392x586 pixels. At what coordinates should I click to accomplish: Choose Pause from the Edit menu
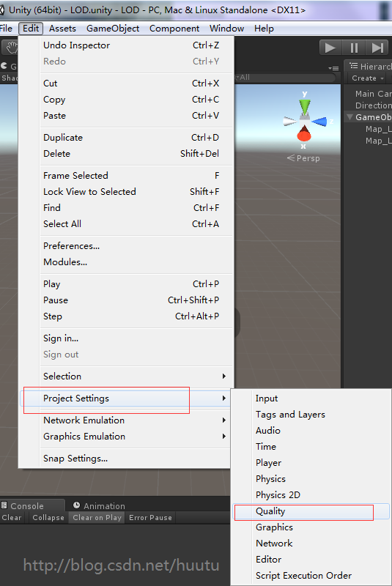pos(125,300)
